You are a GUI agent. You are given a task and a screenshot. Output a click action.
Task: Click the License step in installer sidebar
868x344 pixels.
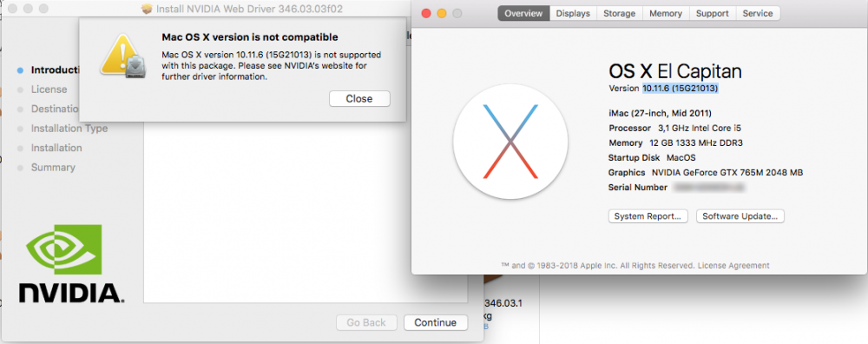[x=49, y=89]
